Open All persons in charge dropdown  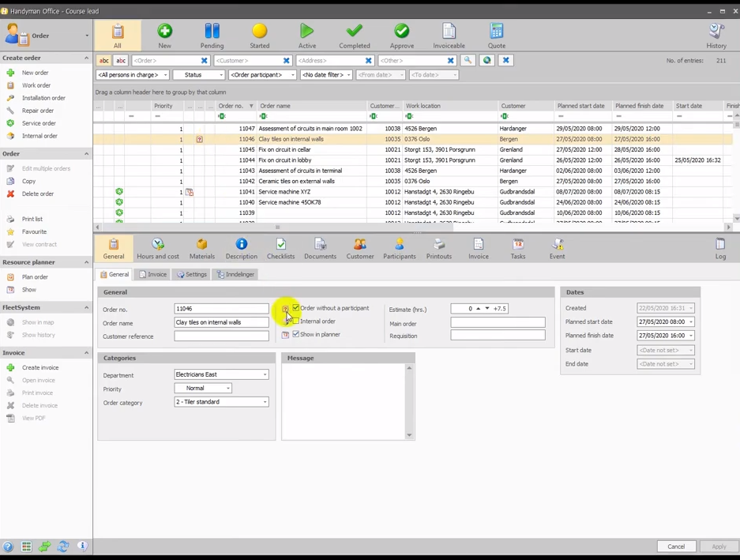click(x=133, y=74)
